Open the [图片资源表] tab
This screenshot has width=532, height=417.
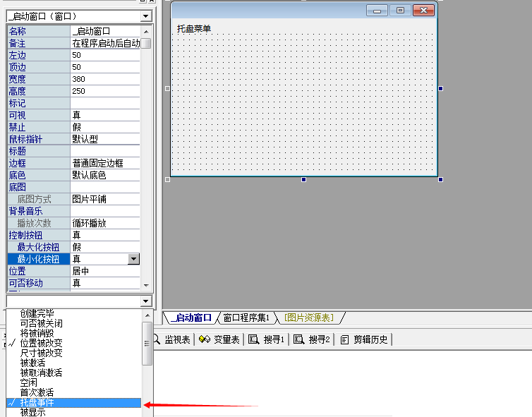click(309, 318)
